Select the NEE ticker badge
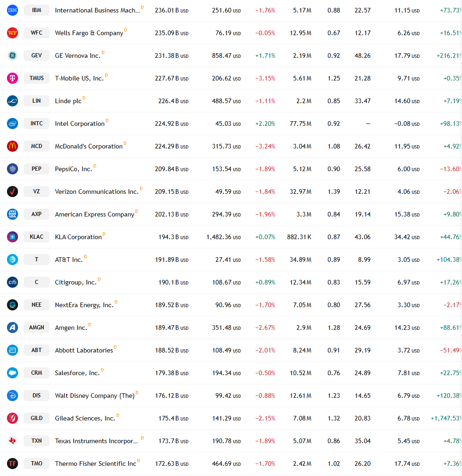The width and height of the screenshot is (462, 476). pyautogui.click(x=37, y=305)
